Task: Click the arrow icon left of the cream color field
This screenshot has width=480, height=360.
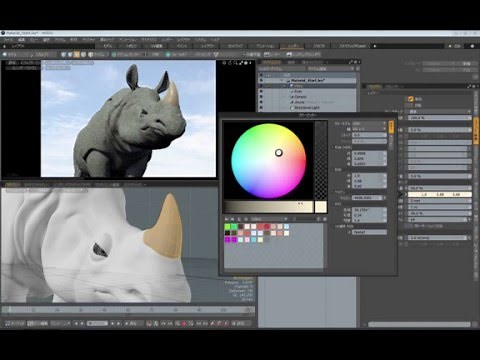Action: click(400, 194)
